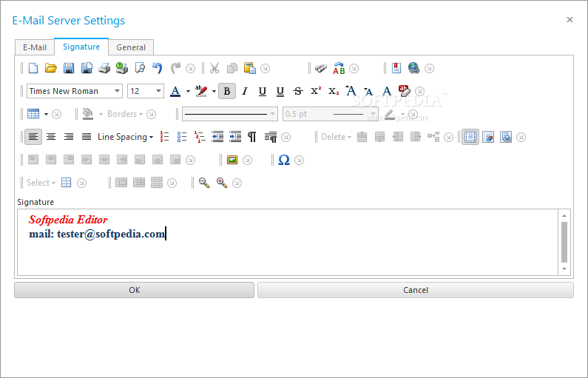
Task: Insert a symbol with the Omega icon
Action: (x=284, y=160)
